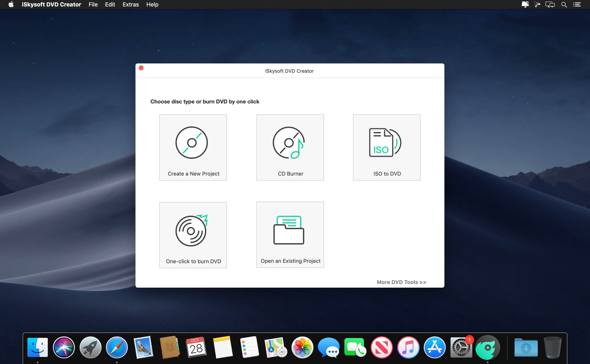
Task: Open the iSkysoft DVD Creator app menu
Action: 51,4
